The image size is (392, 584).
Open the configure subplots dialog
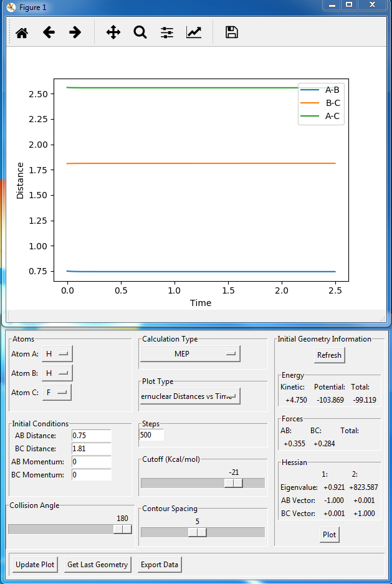point(167,33)
